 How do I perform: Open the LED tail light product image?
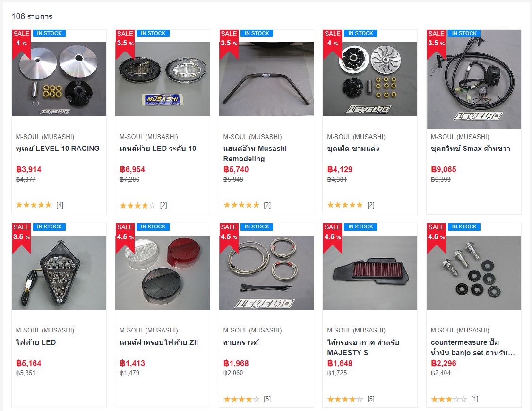(59, 273)
